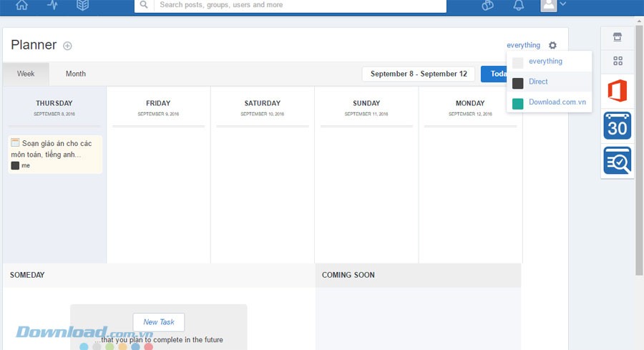Image resolution: width=644 pixels, height=350 pixels.
Task: Click the notifications bell icon
Action: 519,5
